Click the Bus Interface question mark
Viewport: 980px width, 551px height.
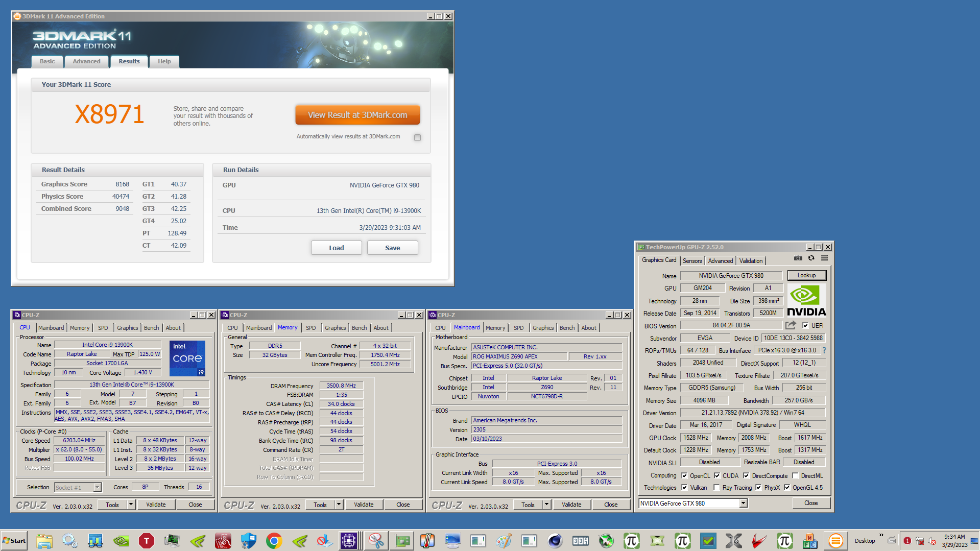click(x=824, y=350)
